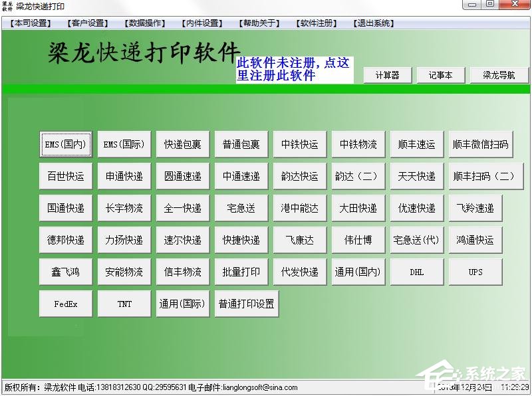Viewport: 532px width, 396px height.
Task: Choose 申通快递 courier
Action: coord(124,176)
